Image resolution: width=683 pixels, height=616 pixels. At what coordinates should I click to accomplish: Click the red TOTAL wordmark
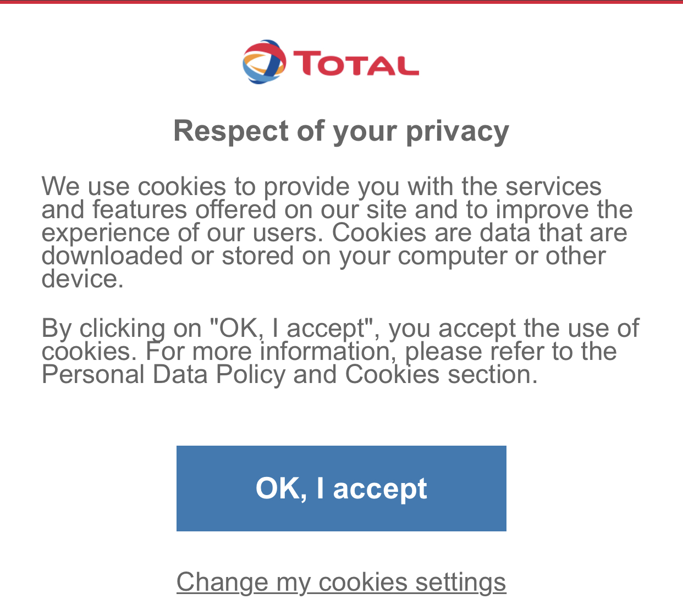point(356,63)
